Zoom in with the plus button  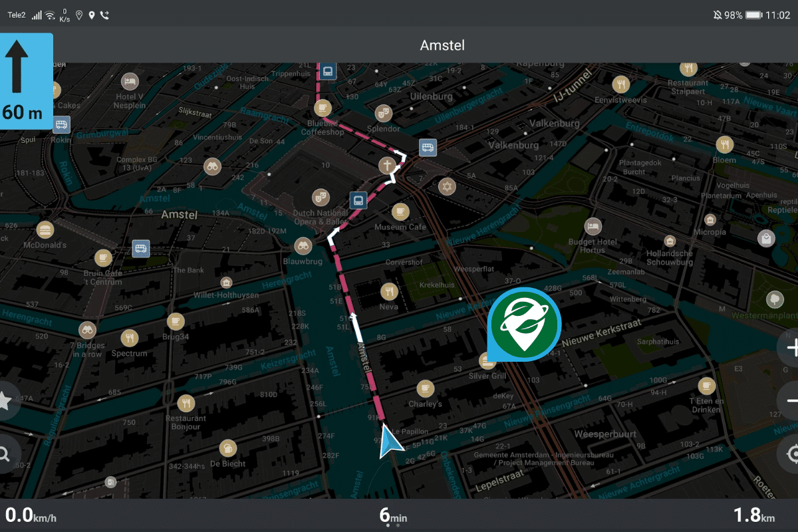click(x=790, y=348)
